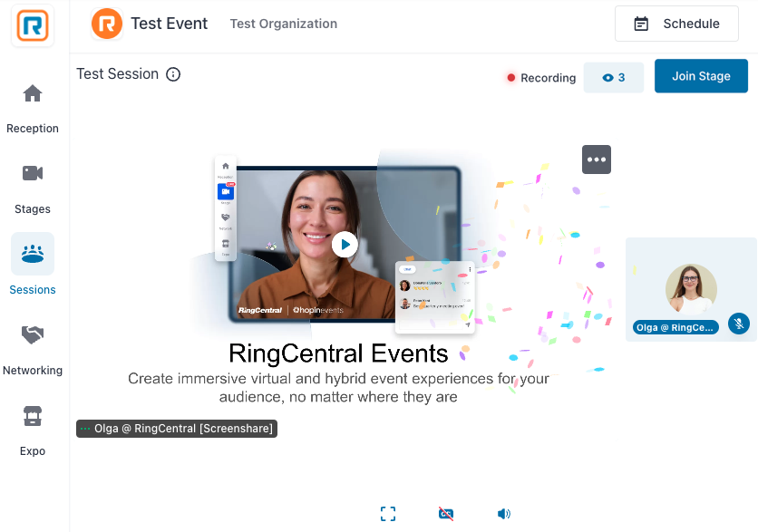Open the Reception label
The width and height of the screenshot is (758, 532).
(x=33, y=129)
